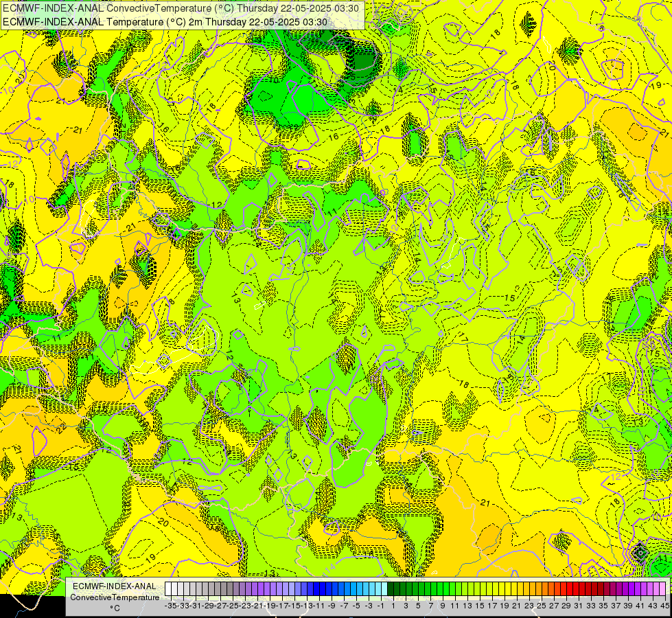Screen dimensions: 672x618
Task: Click the 5 value on the legend scale
Action: click(x=418, y=606)
